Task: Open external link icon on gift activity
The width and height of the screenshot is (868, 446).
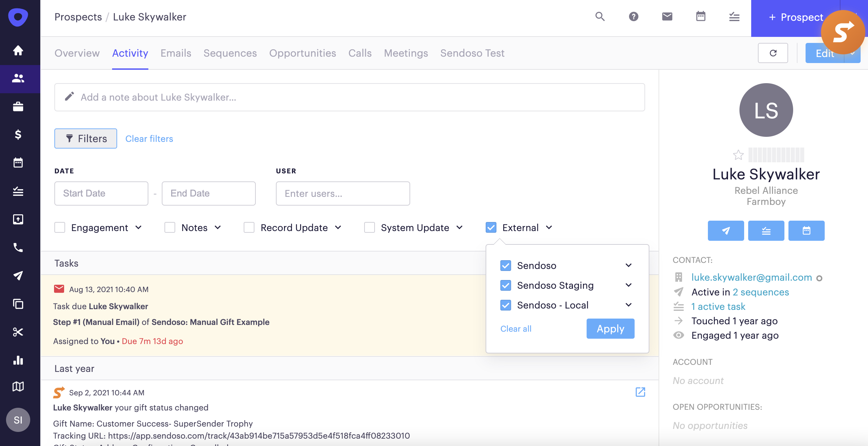Action: pos(640,392)
